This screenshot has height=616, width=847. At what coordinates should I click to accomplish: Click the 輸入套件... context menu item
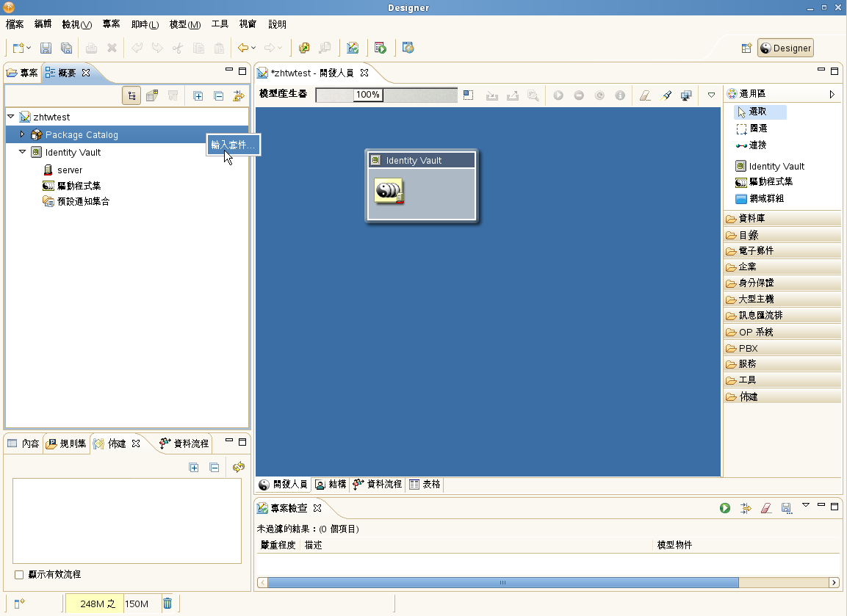(x=233, y=145)
